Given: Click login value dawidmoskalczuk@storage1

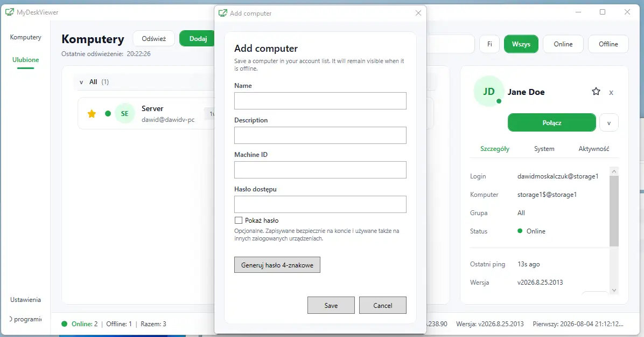Looking at the screenshot, I should coord(558,176).
